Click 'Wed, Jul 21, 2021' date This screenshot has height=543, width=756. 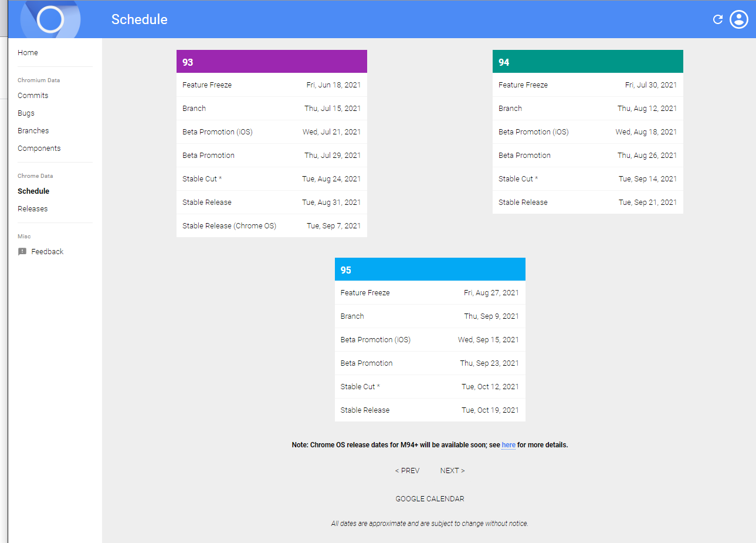pyautogui.click(x=331, y=132)
